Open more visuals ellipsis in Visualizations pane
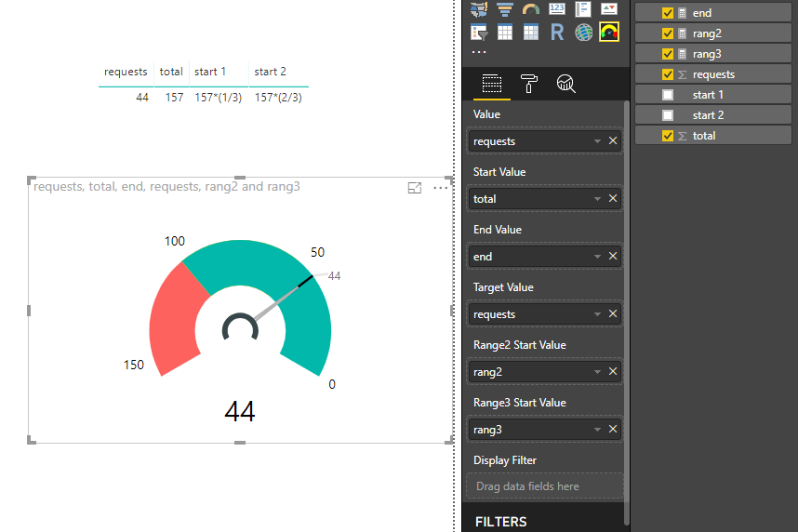The image size is (798, 532). pyautogui.click(x=478, y=52)
